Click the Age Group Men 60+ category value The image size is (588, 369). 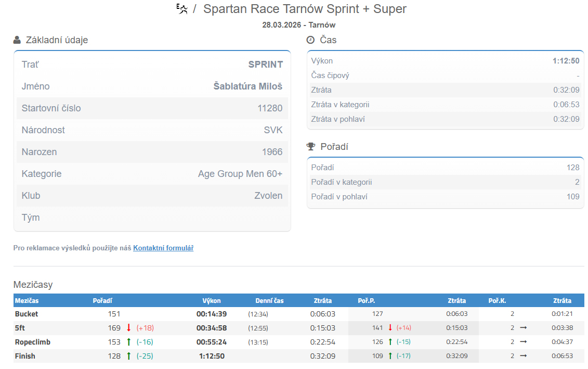coord(240,174)
